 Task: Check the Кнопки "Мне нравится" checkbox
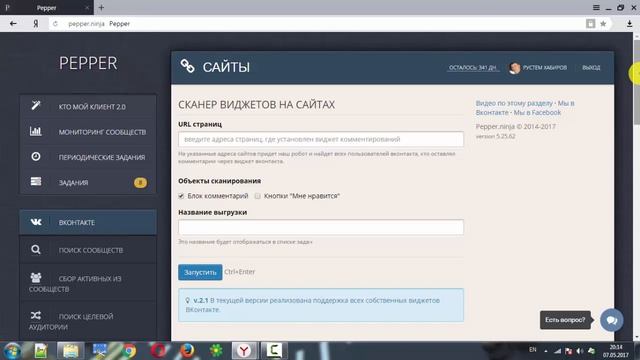pyautogui.click(x=258, y=196)
